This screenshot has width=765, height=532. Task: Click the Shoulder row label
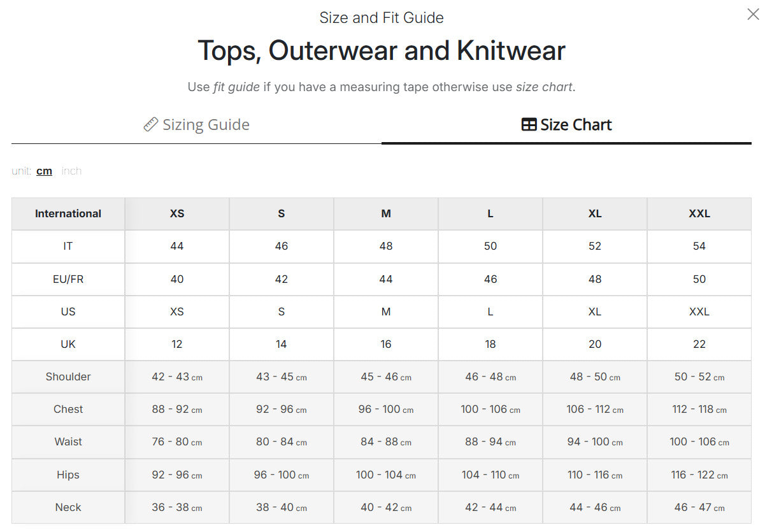[x=68, y=377]
